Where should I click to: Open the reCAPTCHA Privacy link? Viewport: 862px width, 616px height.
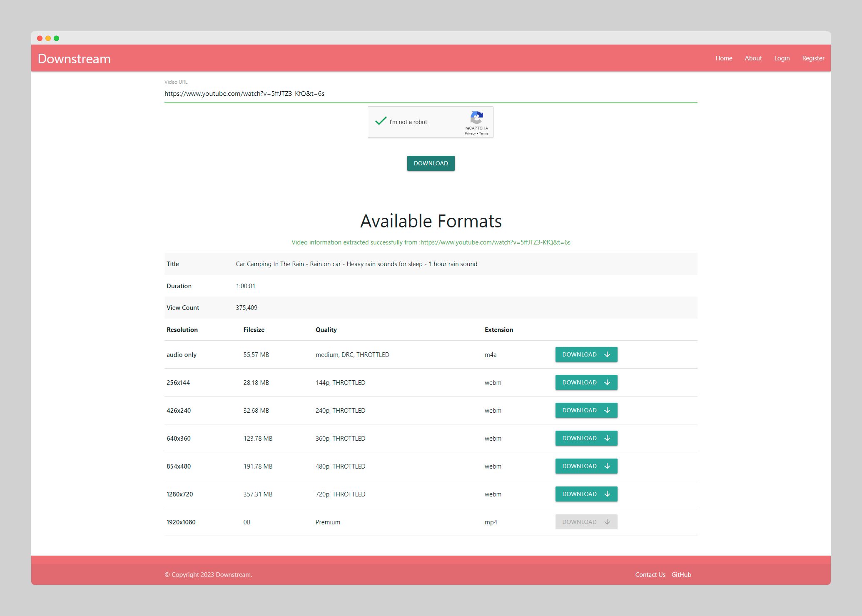(x=470, y=134)
